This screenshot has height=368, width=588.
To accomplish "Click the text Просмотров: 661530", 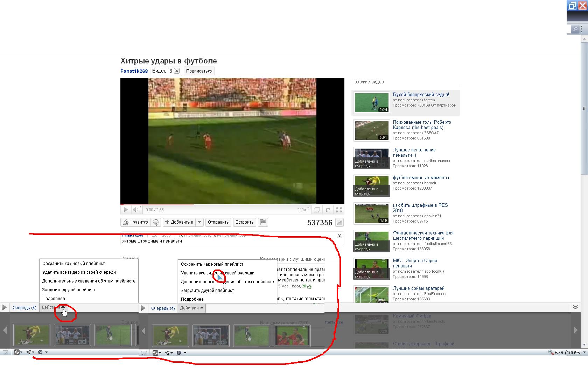I will pyautogui.click(x=411, y=138).
